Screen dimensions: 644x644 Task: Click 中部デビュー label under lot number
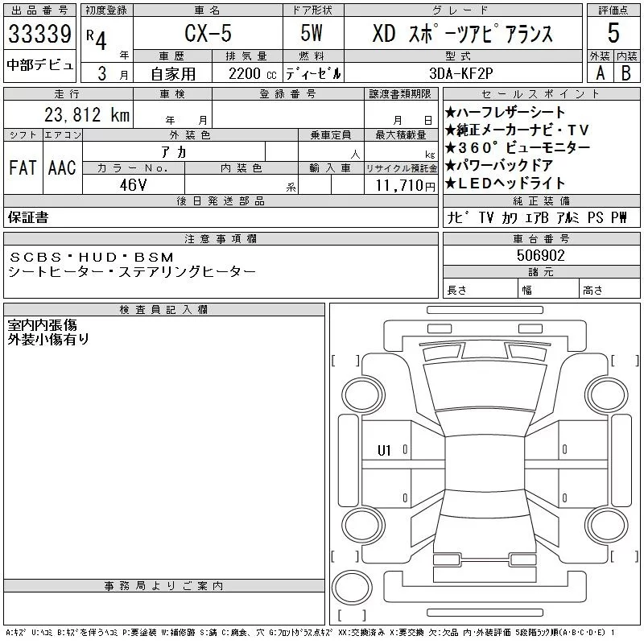click(x=39, y=65)
